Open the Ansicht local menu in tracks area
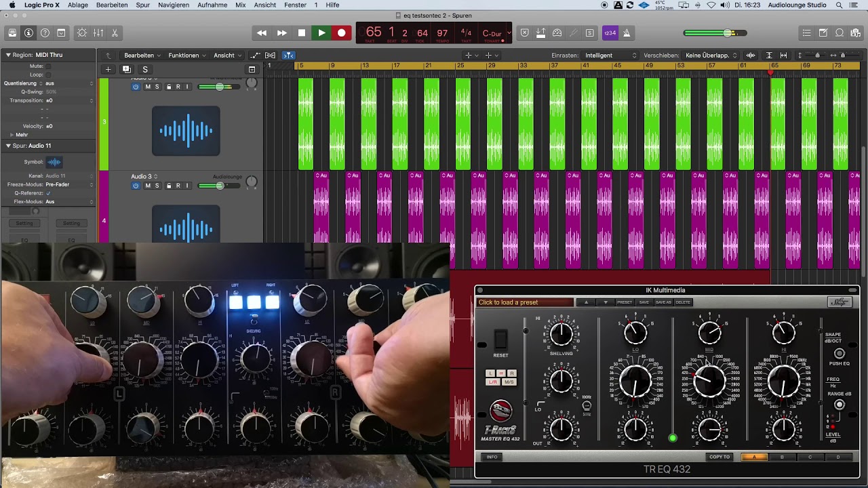The width and height of the screenshot is (868, 488). 227,56
